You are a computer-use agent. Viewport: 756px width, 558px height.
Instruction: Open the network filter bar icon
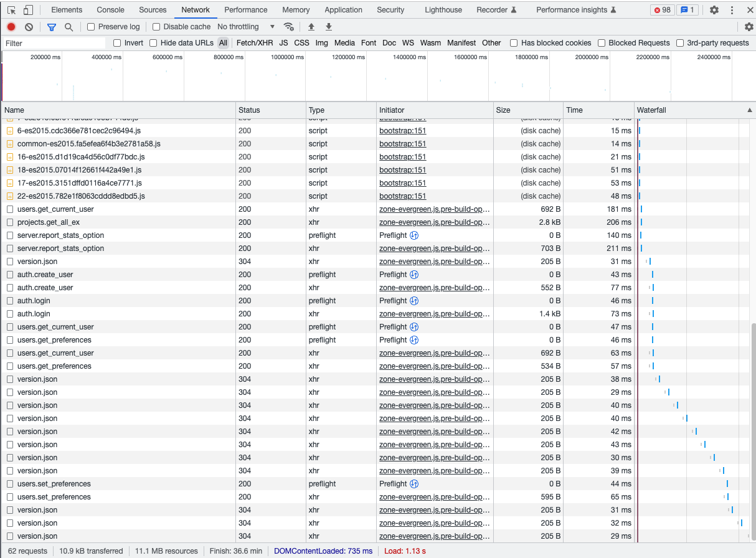[x=50, y=27]
